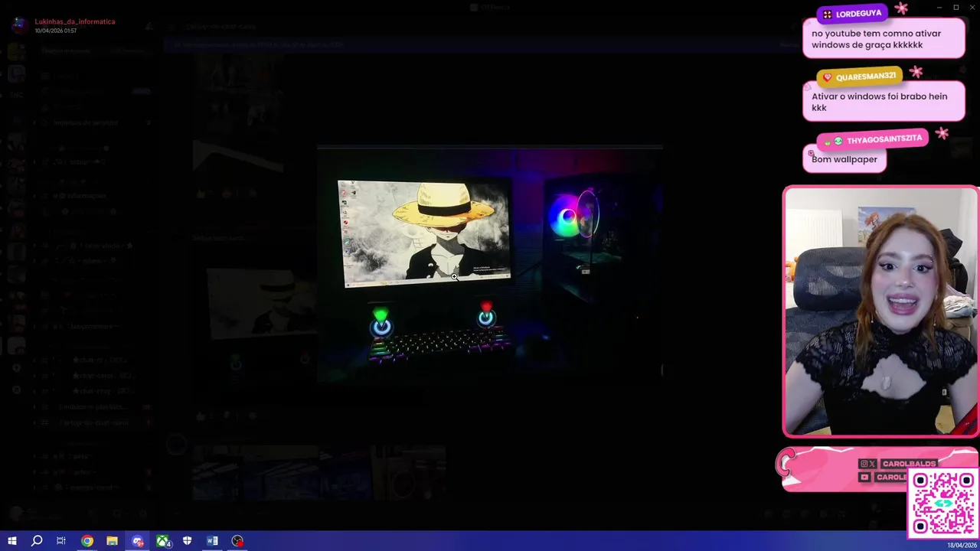This screenshot has width=980, height=551.
Task: Open OBS Studio taskbar icon
Action: pos(238,541)
